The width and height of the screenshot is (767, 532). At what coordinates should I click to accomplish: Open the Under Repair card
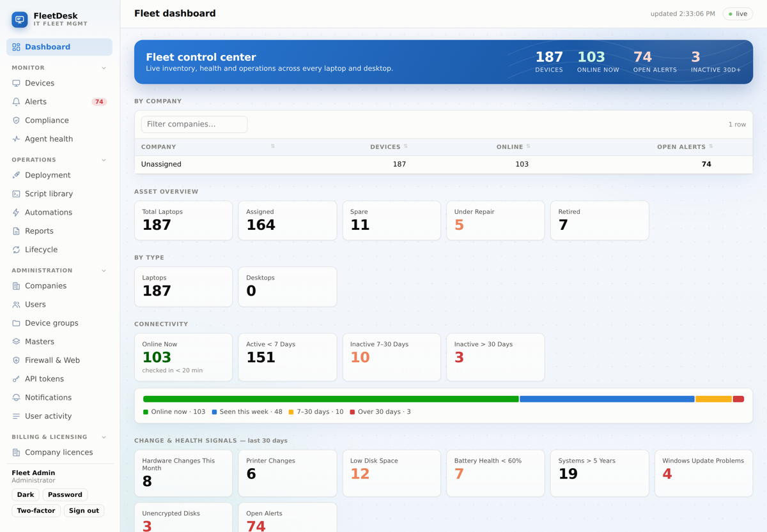point(495,220)
